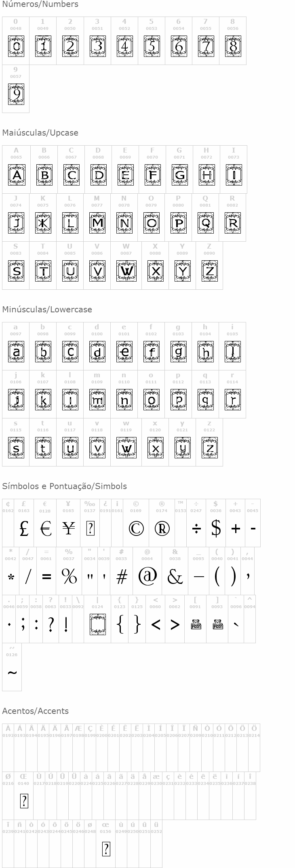The height and width of the screenshot is (868, 295).
Task: Click the dollar sign glyph
Action: click(x=216, y=528)
